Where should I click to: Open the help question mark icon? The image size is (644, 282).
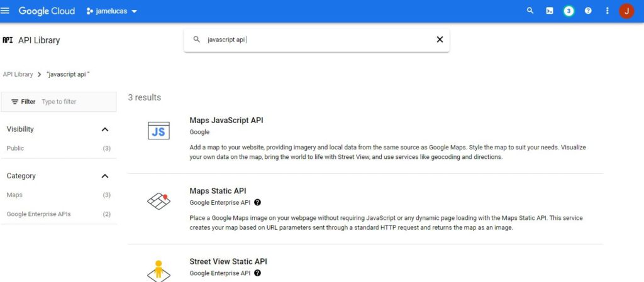coord(588,11)
